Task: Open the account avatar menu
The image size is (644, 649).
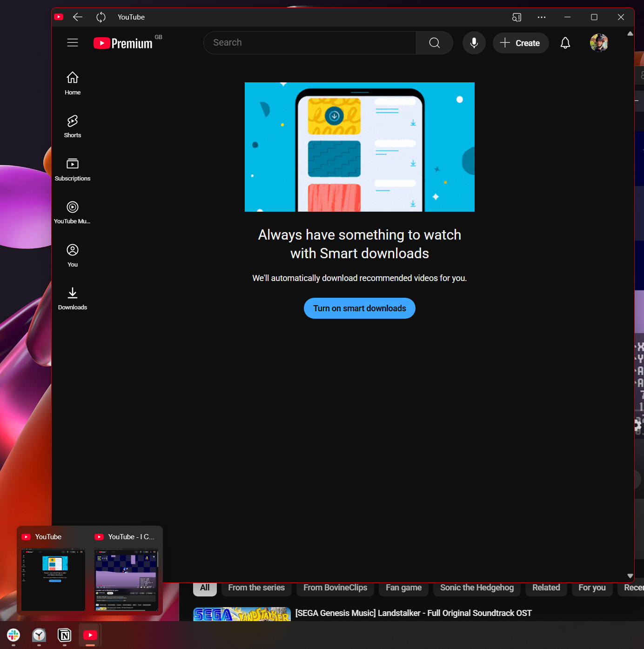Action: click(x=598, y=43)
